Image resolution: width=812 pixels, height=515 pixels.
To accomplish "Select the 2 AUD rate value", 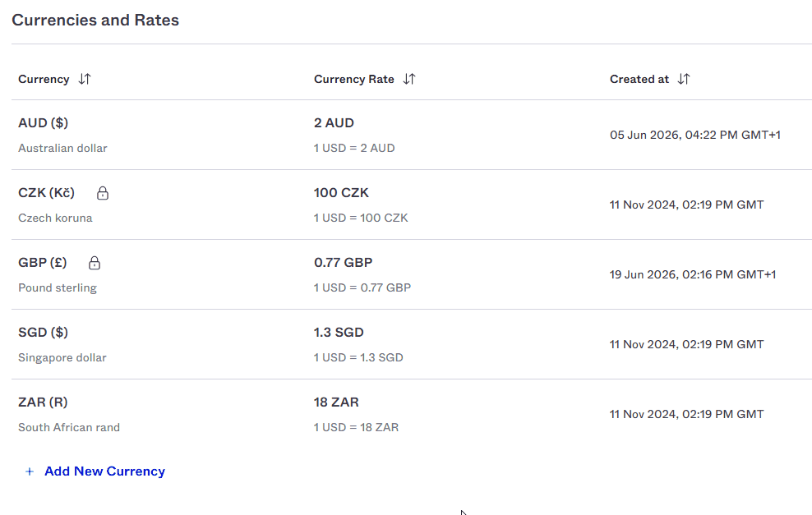I will coord(334,123).
